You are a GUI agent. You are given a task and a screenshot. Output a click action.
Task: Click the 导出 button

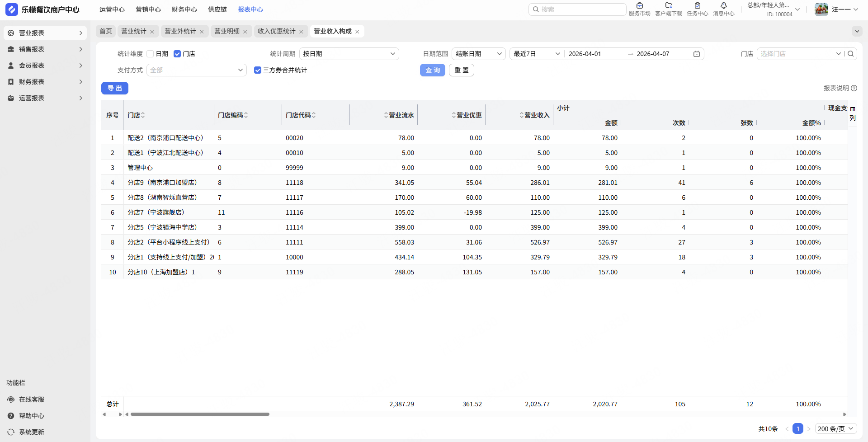click(115, 88)
